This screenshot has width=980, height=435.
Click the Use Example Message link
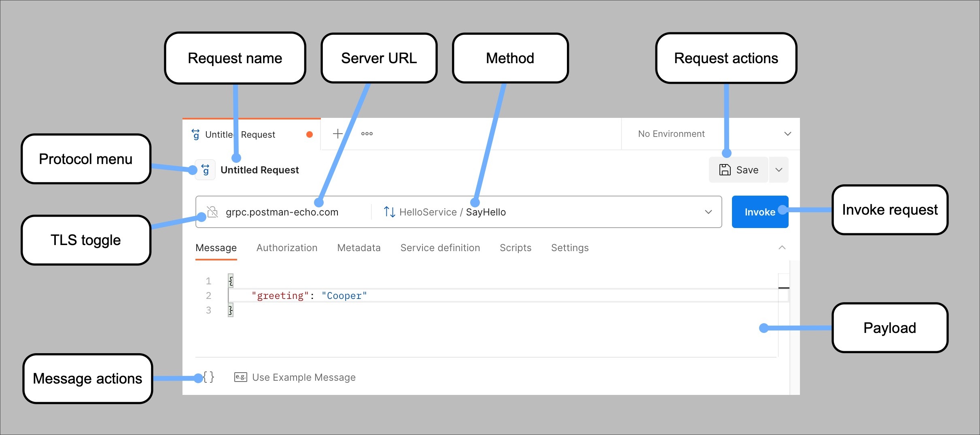[x=303, y=377]
